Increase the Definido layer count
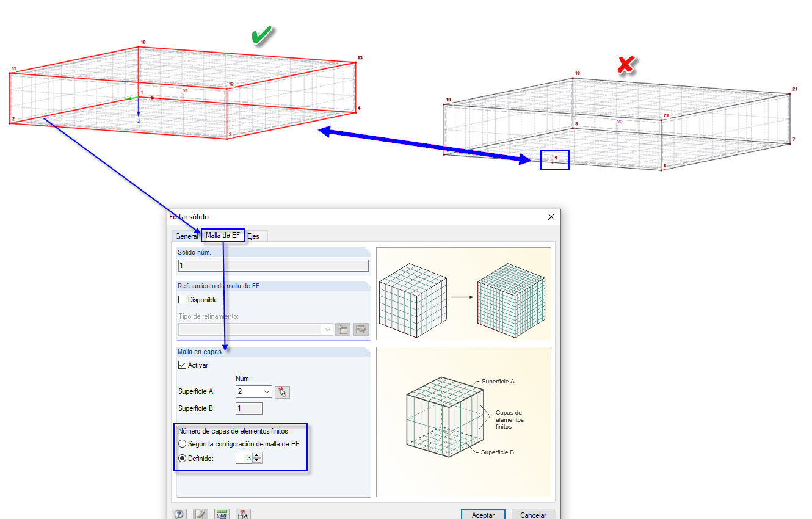 click(x=257, y=455)
